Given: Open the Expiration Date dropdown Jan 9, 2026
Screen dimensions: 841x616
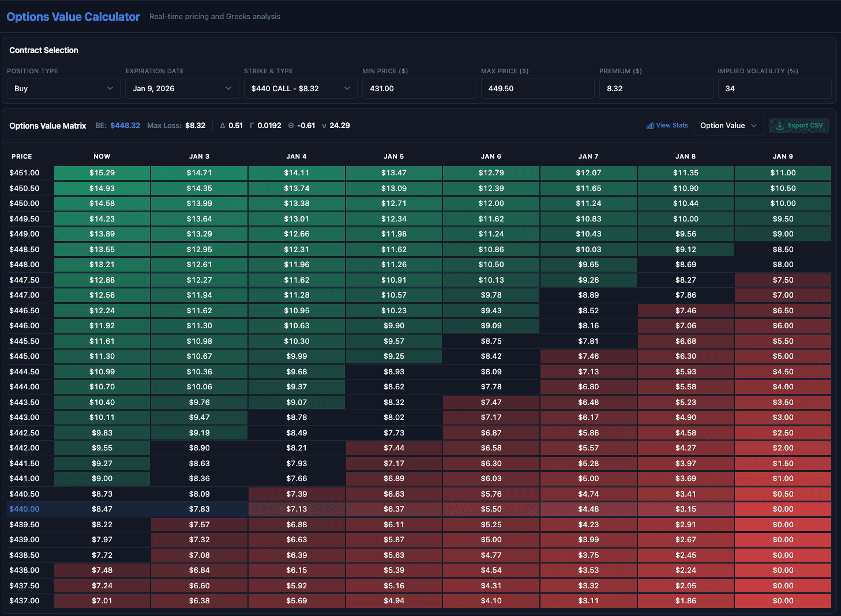Looking at the screenshot, I should pos(182,88).
